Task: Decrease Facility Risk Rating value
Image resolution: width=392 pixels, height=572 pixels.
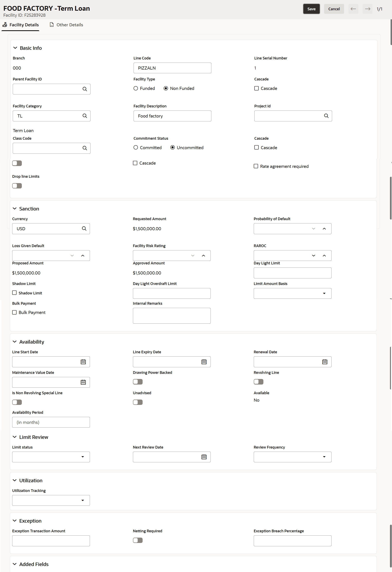Action: click(193, 256)
